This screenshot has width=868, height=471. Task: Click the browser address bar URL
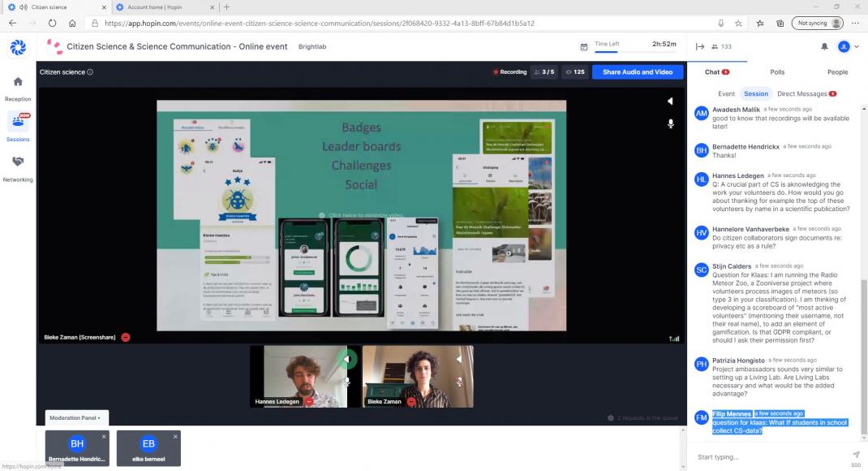pos(320,24)
